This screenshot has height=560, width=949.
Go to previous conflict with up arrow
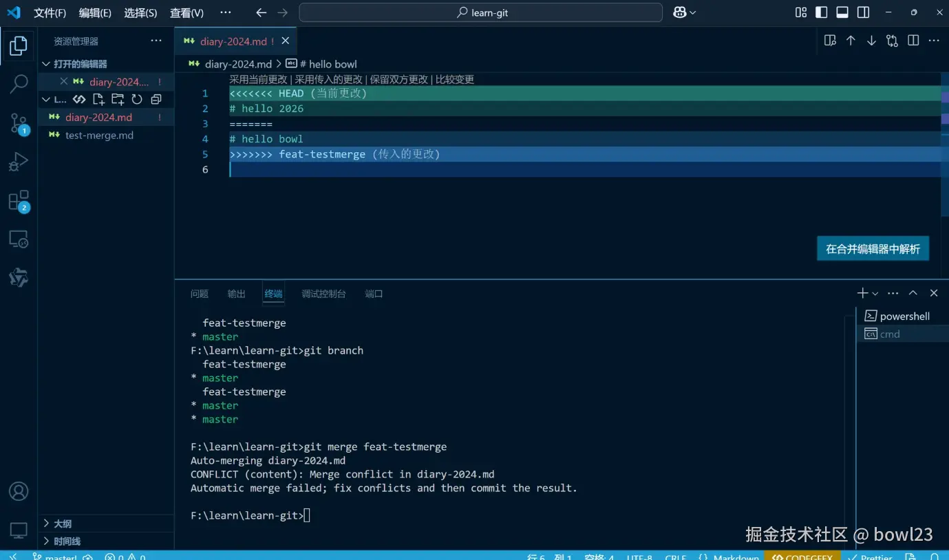851,41
